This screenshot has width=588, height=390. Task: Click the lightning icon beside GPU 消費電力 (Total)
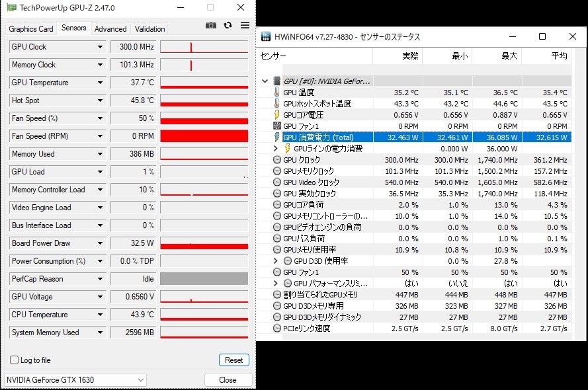coord(276,137)
